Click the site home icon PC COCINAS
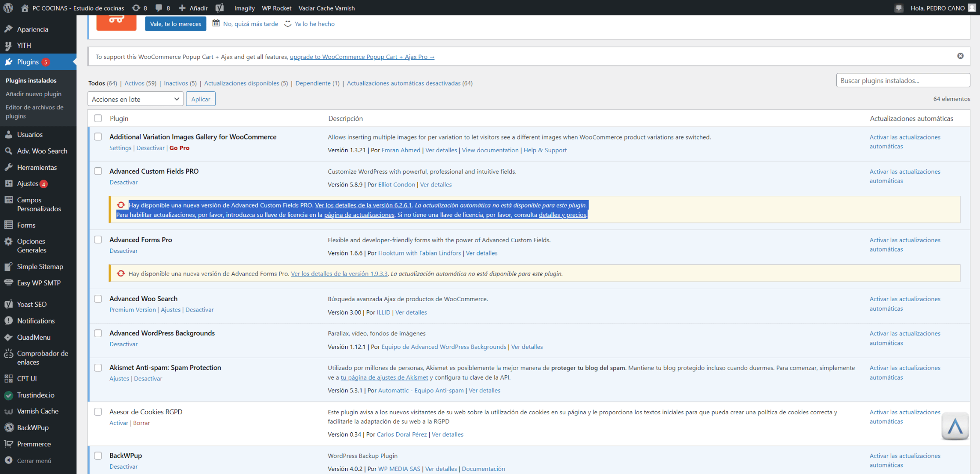Viewport: 980px width, 474px height. click(25, 8)
